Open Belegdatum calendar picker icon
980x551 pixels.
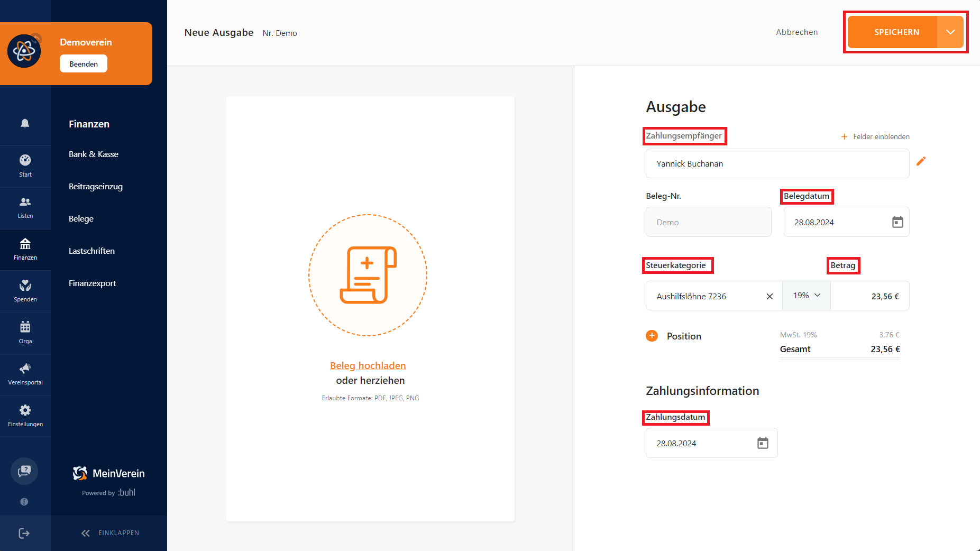(x=897, y=222)
